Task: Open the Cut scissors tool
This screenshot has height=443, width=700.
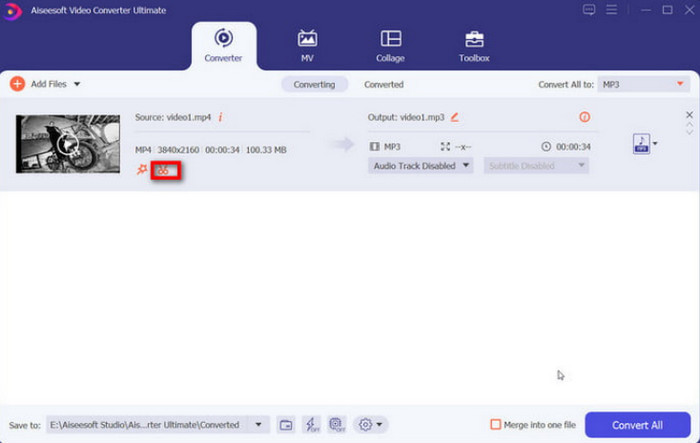Action: point(163,171)
